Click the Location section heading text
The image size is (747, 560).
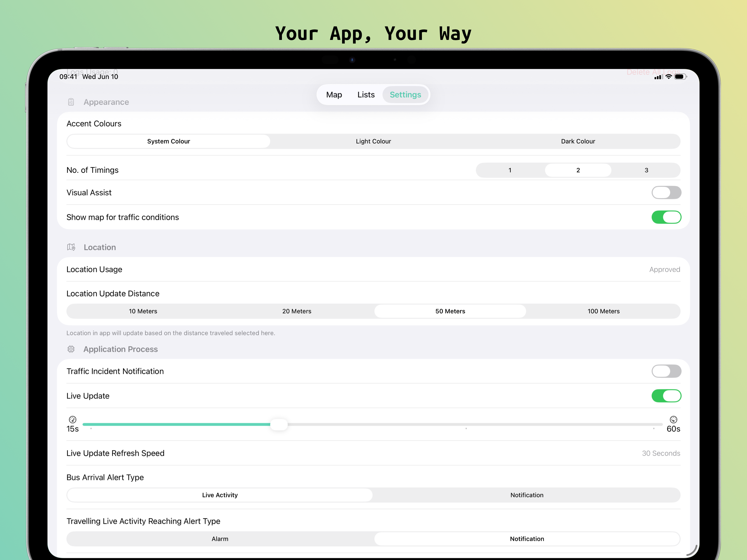pos(100,247)
